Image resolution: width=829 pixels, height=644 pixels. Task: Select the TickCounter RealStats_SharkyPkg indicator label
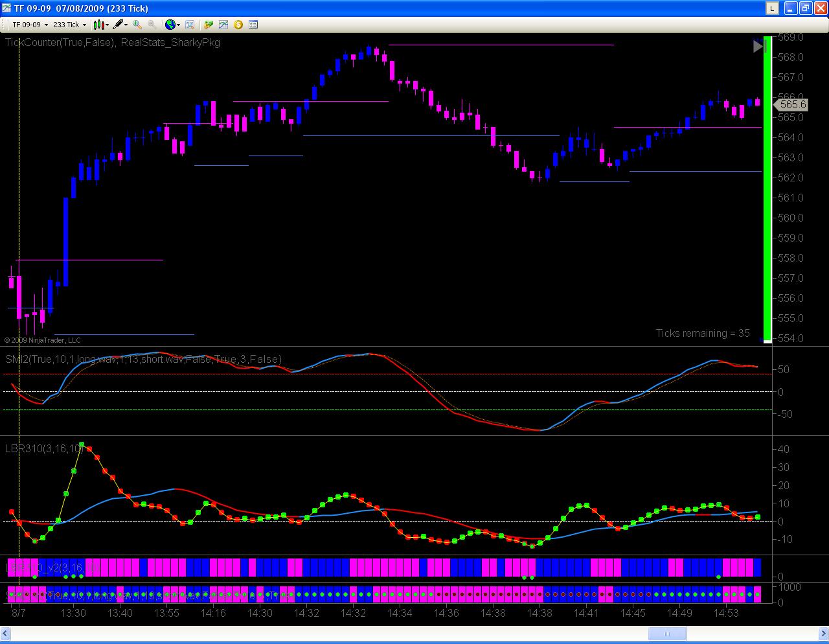coord(113,42)
